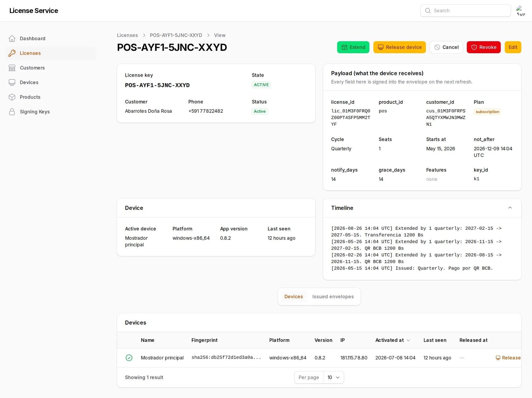Click the Active status badge
The width and height of the screenshot is (532, 398).
pyautogui.click(x=260, y=111)
